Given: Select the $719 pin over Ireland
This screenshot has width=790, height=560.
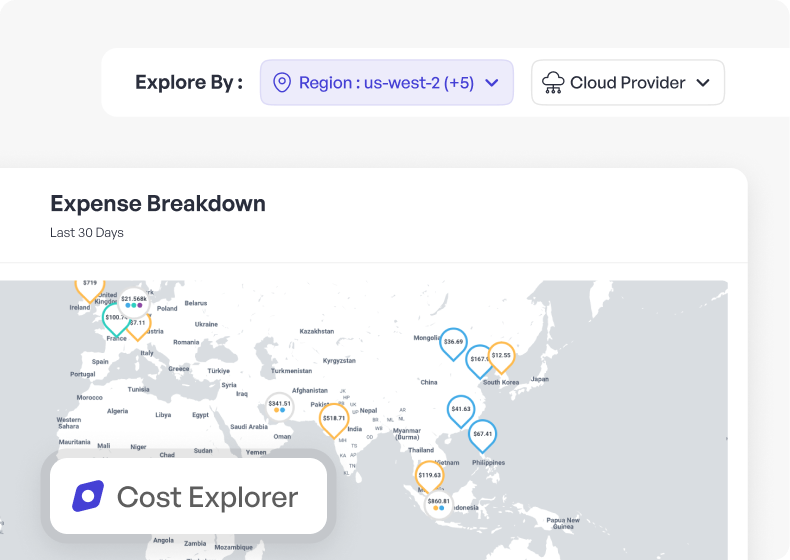Looking at the screenshot, I should pos(90,286).
